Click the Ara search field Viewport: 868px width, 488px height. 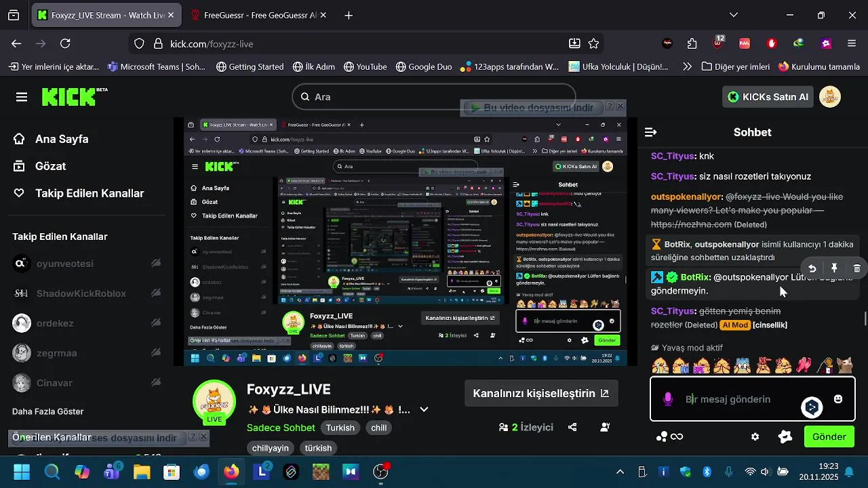point(434,97)
